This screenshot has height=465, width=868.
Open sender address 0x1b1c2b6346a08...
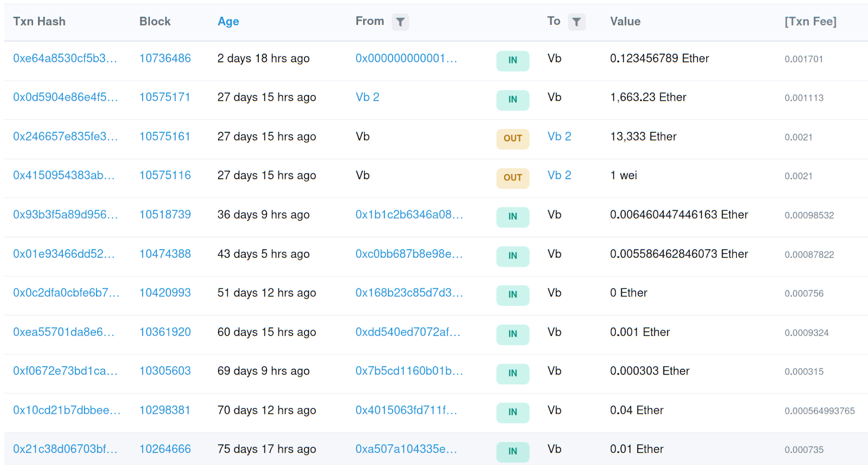click(409, 215)
